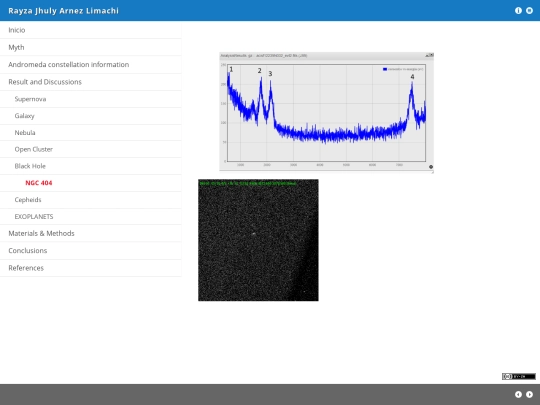
Task: Open the Nebula subsection
Action: (91, 133)
